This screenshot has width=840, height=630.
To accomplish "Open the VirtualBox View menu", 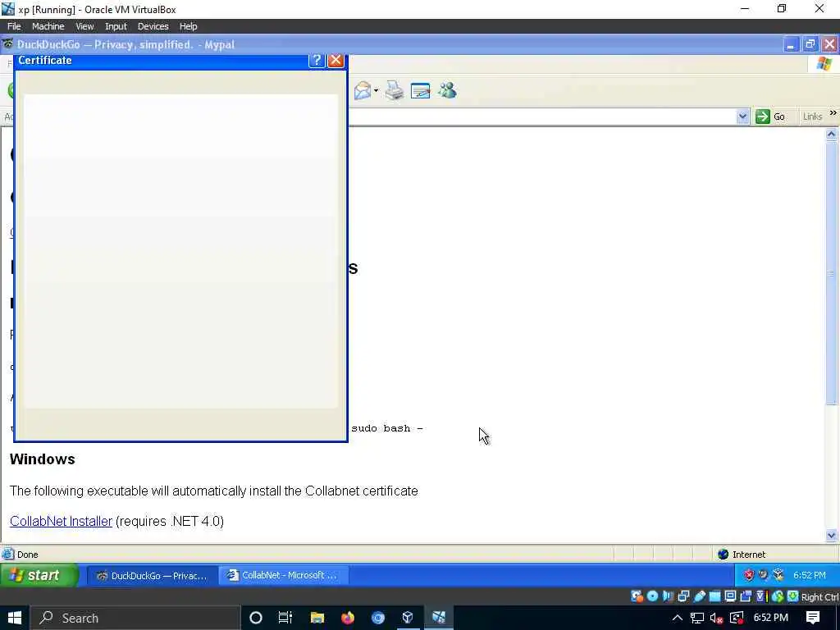I will coord(84,26).
